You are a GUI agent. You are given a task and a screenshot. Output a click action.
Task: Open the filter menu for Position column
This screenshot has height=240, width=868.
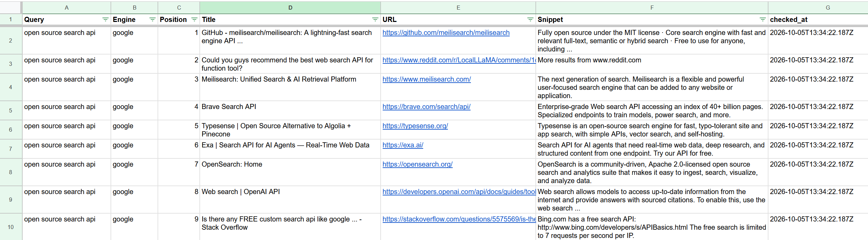pyautogui.click(x=194, y=20)
